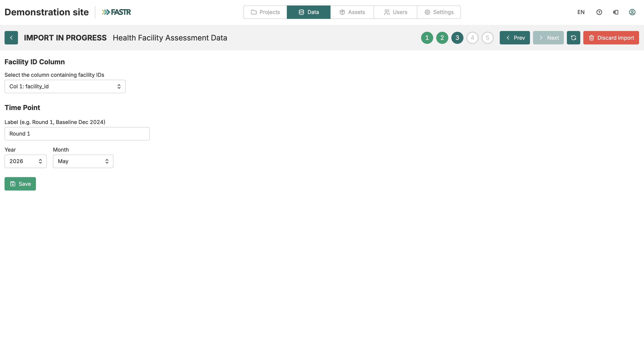
Task: Click Discard import button
Action: (x=611, y=38)
